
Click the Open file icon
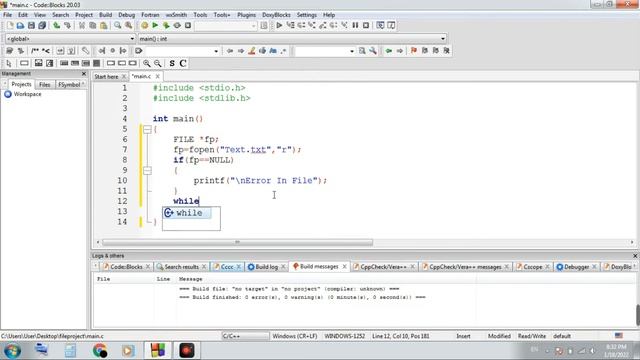[20, 25]
